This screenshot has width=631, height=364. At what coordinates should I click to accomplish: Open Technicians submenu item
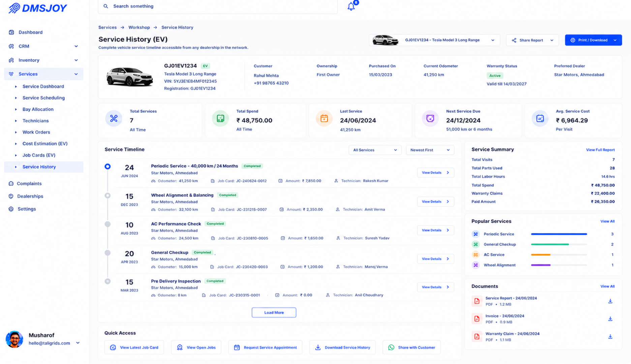pyautogui.click(x=35, y=121)
